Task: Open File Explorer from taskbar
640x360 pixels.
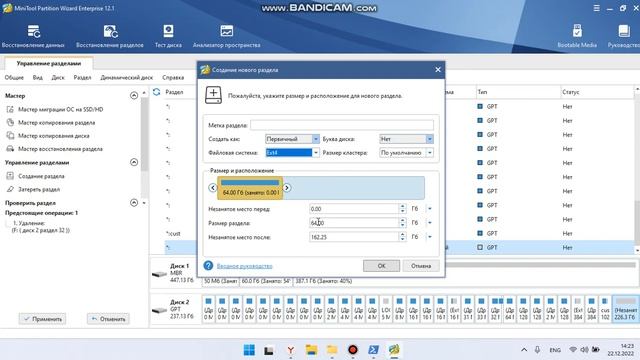Action: click(311, 350)
